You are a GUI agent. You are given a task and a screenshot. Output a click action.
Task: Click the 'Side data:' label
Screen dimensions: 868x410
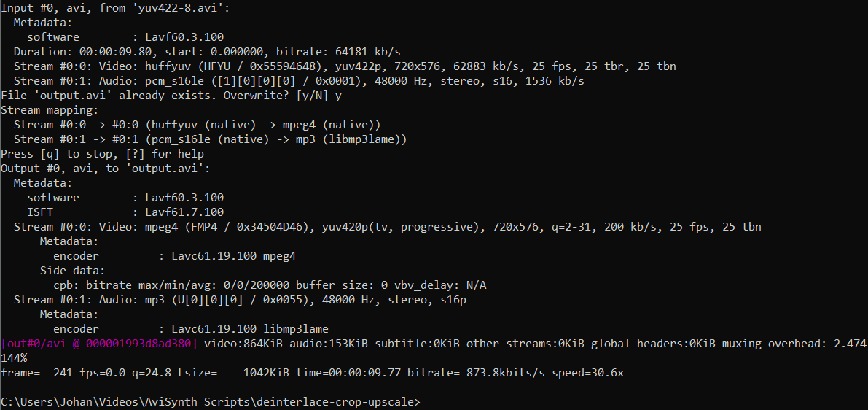click(x=72, y=271)
